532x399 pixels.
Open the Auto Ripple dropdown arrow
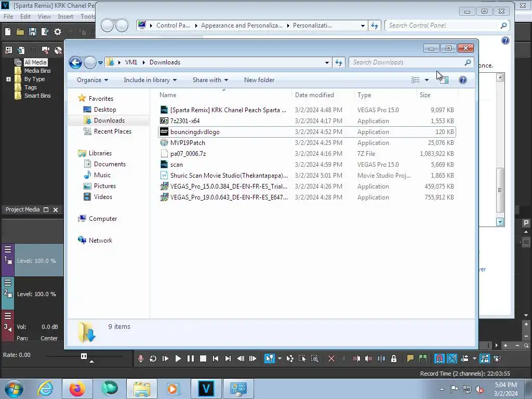[474, 358]
